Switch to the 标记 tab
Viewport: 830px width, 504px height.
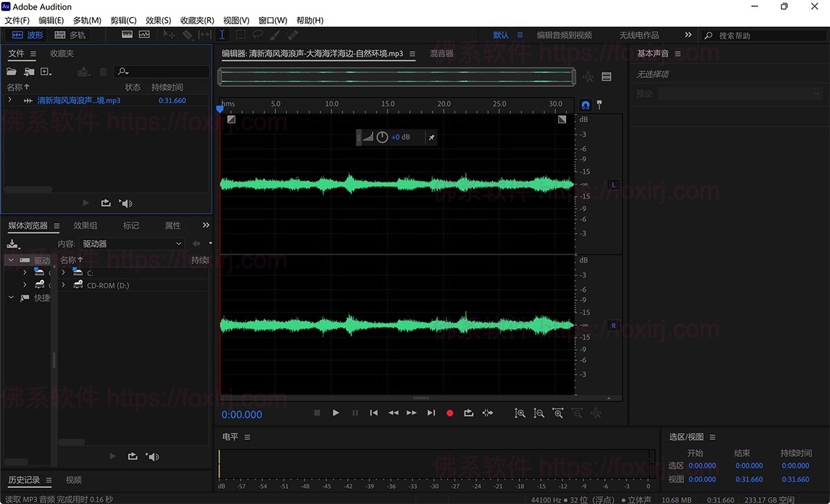tap(131, 225)
